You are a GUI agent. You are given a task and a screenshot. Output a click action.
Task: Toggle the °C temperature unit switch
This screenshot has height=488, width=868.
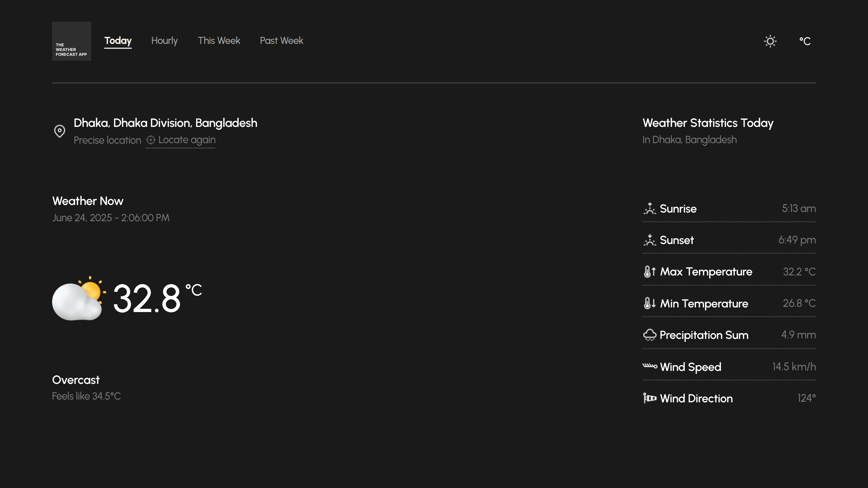point(805,41)
